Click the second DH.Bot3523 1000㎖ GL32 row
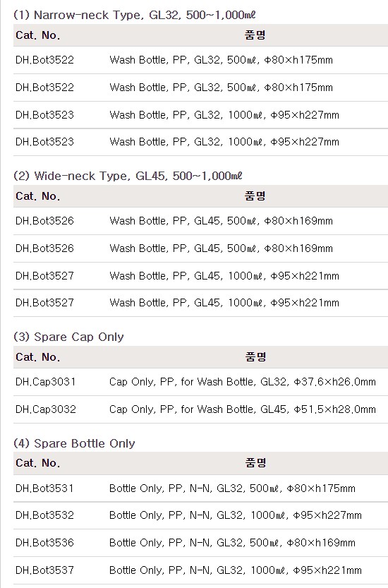The height and width of the screenshot is (588, 388). click(x=200, y=142)
